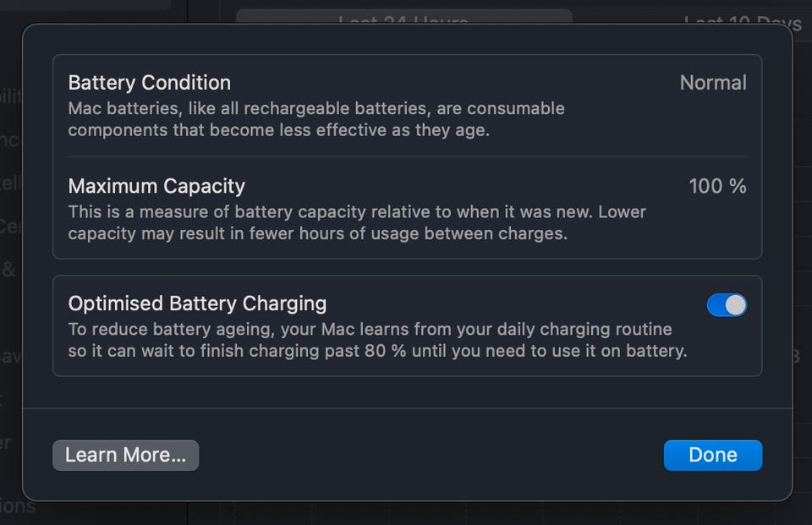Disable the Optimised Battery Charging switch

click(727, 305)
